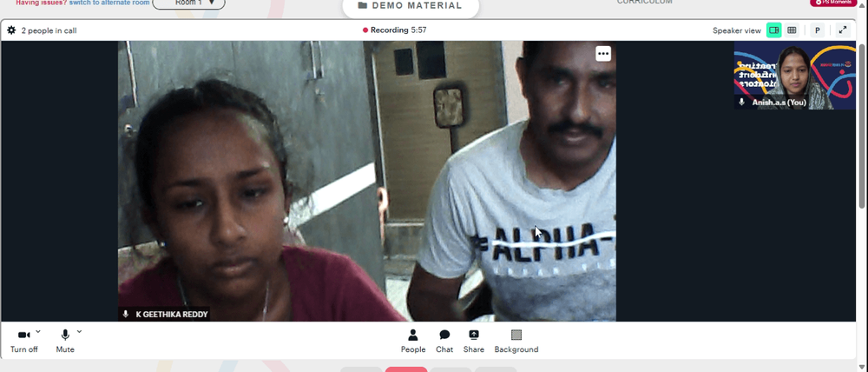Click switch to alternate room link
This screenshot has height=372, width=868.
tap(109, 3)
